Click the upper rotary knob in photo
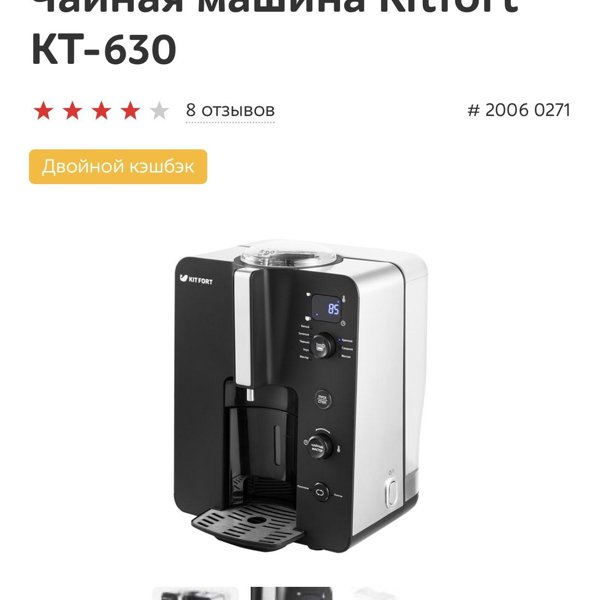The image size is (600, 600). click(x=324, y=346)
